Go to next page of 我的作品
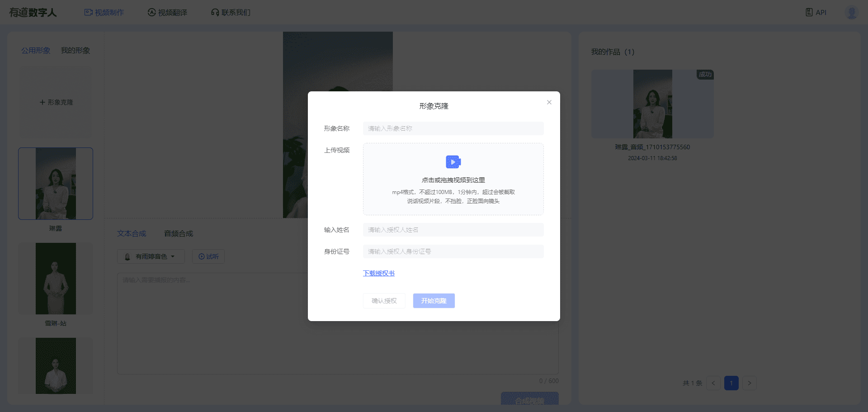Screen dimensions: 868x412 [x=749, y=383]
